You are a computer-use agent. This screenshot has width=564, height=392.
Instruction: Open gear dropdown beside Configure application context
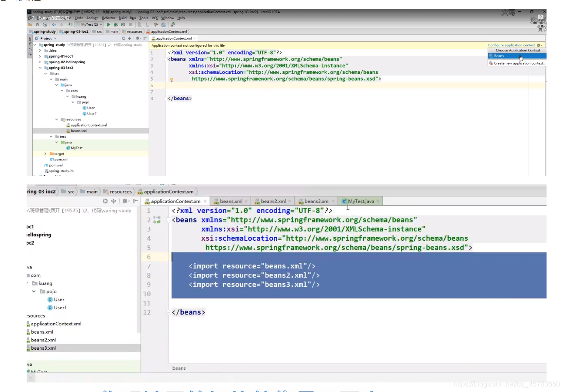540,45
